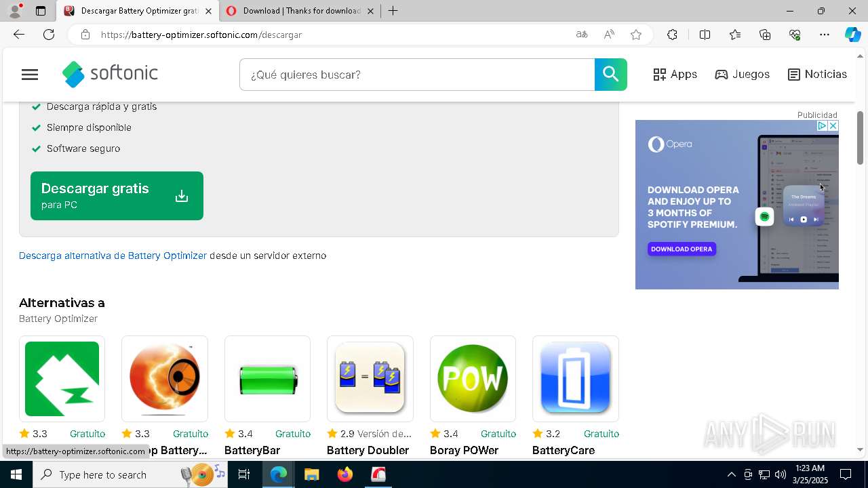
Task: Open the Noticias section
Action: [817, 75]
